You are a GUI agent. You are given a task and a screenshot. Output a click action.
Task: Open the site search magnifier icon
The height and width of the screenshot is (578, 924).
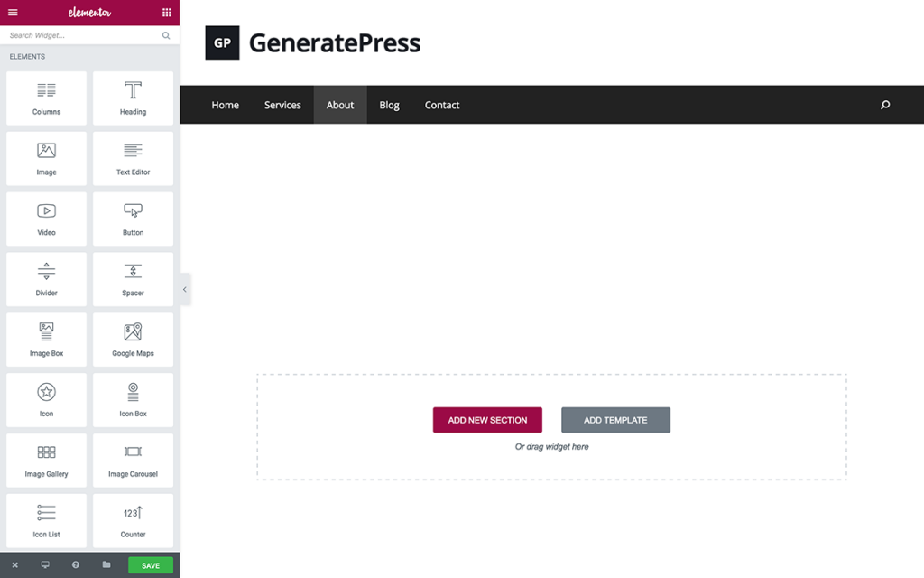pos(885,105)
